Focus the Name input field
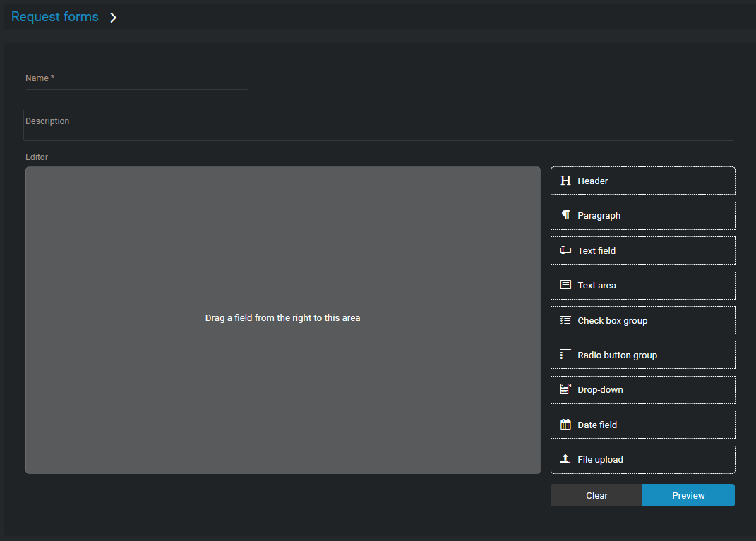The image size is (756, 541). 136,78
